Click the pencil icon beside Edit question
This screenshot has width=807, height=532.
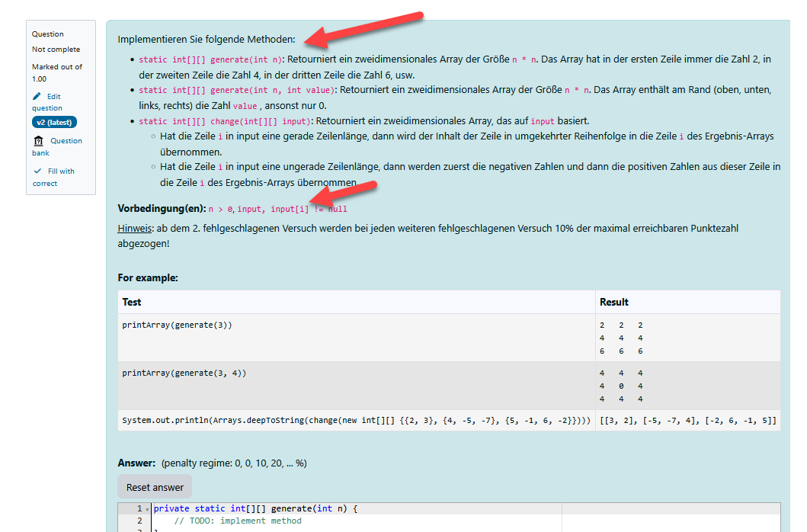coord(37,96)
